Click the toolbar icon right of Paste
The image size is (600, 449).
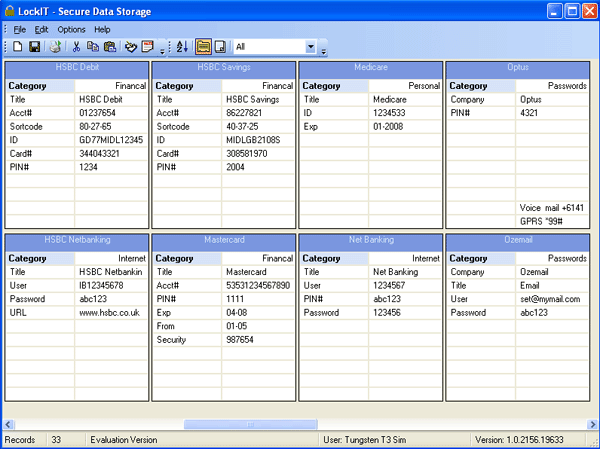tap(131, 47)
